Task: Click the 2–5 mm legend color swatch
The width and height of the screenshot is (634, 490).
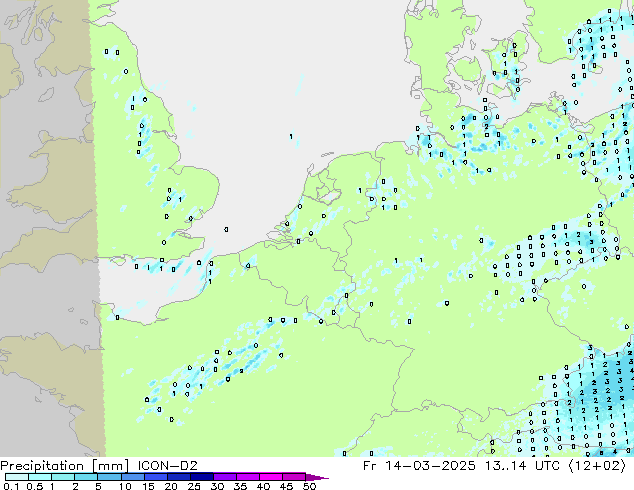Action: click(x=86, y=477)
